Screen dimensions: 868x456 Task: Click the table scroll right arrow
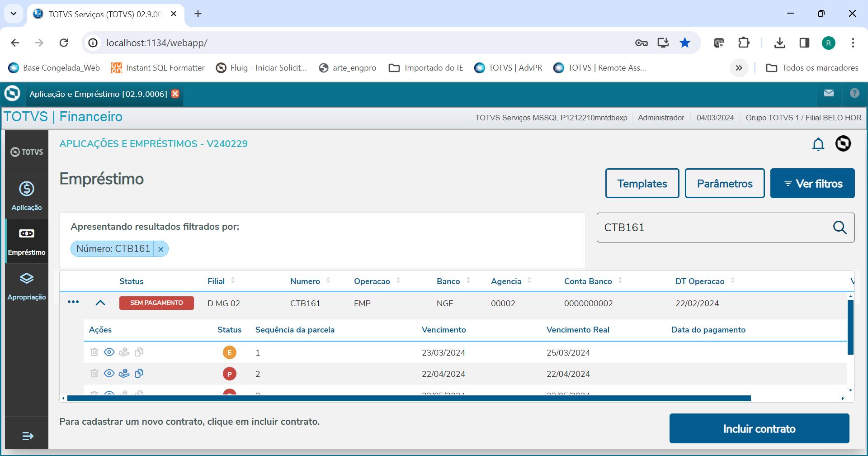point(843,399)
